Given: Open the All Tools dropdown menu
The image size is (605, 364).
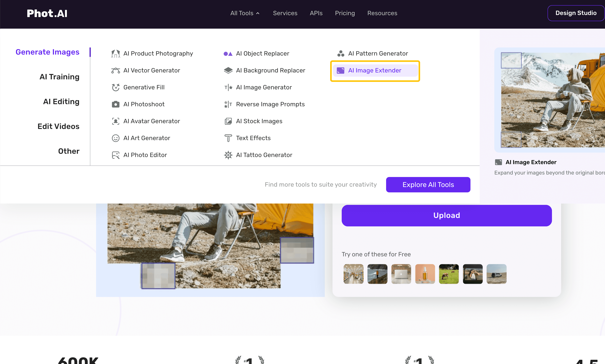Looking at the screenshot, I should click(245, 13).
